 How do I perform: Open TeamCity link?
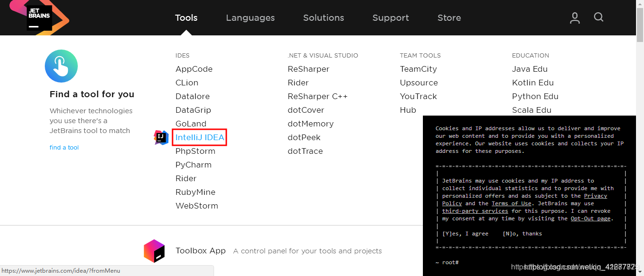(x=419, y=69)
